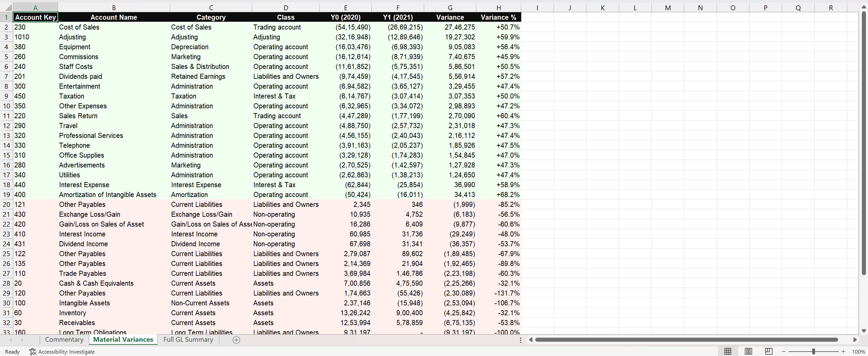Click the sheet tab bar resize handle dots
The height and width of the screenshot is (356, 868).
click(x=520, y=340)
